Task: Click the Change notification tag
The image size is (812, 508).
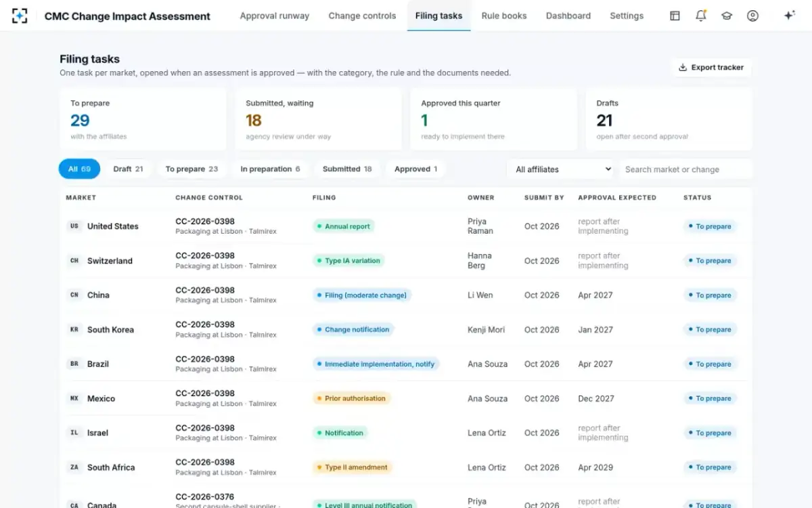Action: pos(353,330)
